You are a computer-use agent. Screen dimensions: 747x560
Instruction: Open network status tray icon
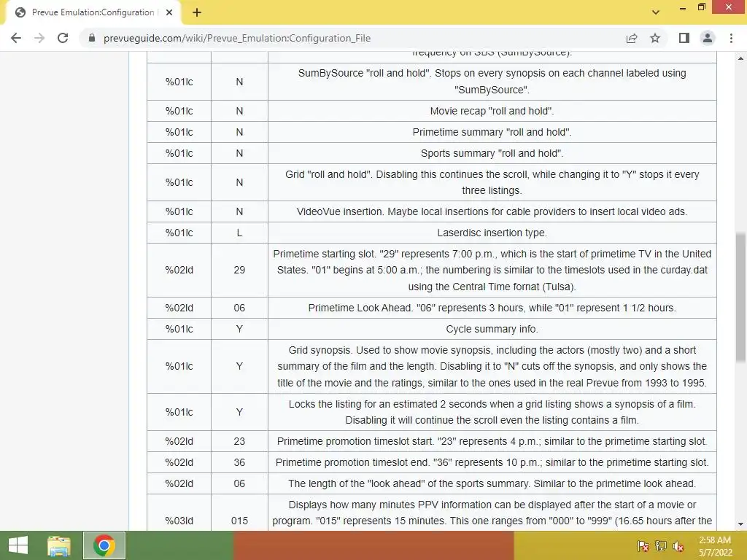661,545
